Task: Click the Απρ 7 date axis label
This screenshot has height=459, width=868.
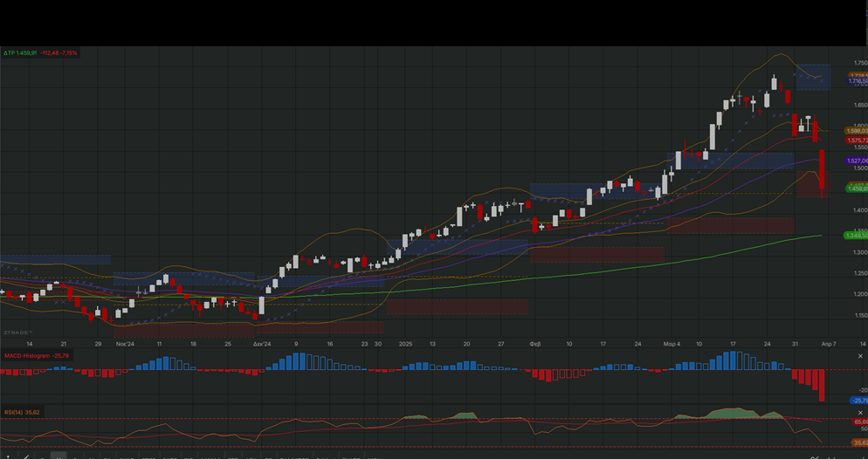Action: pos(829,344)
